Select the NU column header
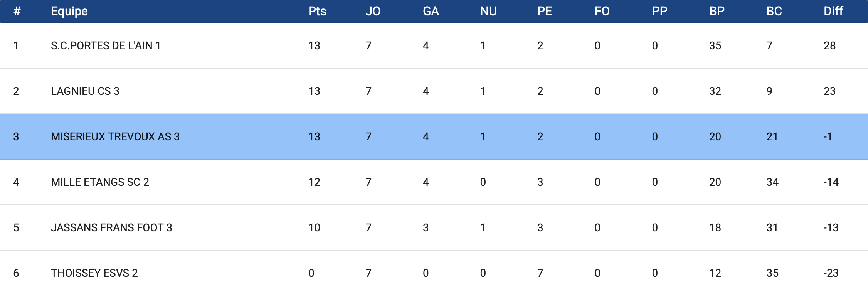 coord(488,11)
